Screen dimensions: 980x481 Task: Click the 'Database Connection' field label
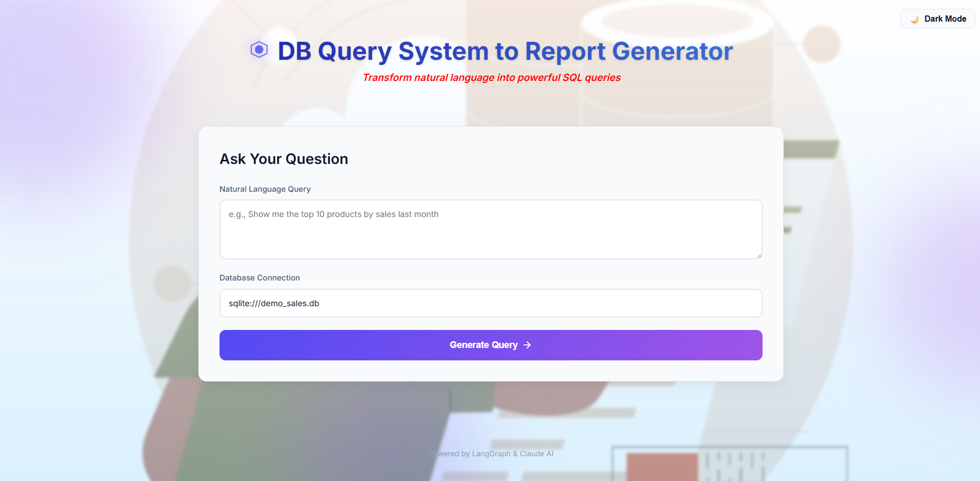coord(260,278)
